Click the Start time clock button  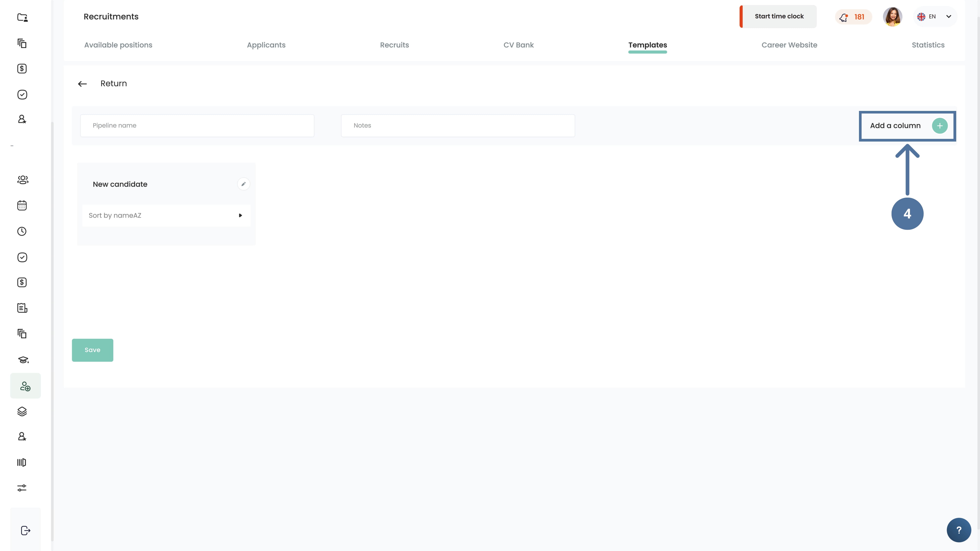point(779,16)
